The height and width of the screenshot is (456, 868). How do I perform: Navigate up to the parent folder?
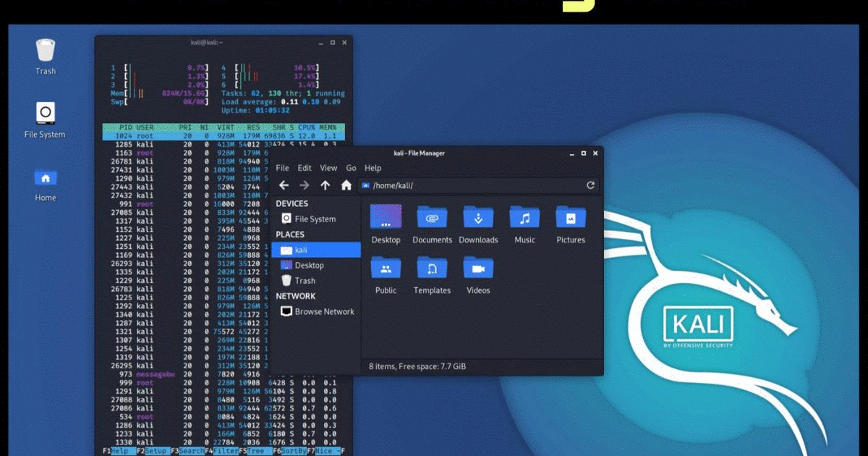point(325,185)
